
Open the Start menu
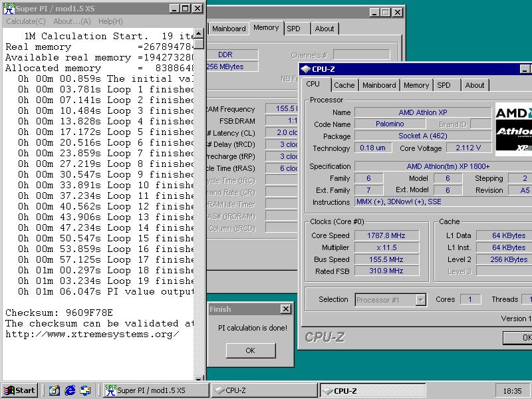(19, 390)
